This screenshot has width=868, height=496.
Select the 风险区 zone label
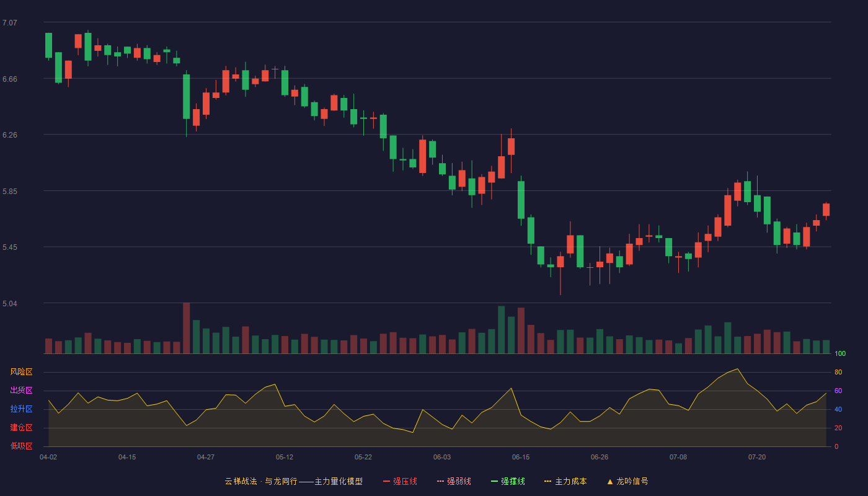pos(21,372)
